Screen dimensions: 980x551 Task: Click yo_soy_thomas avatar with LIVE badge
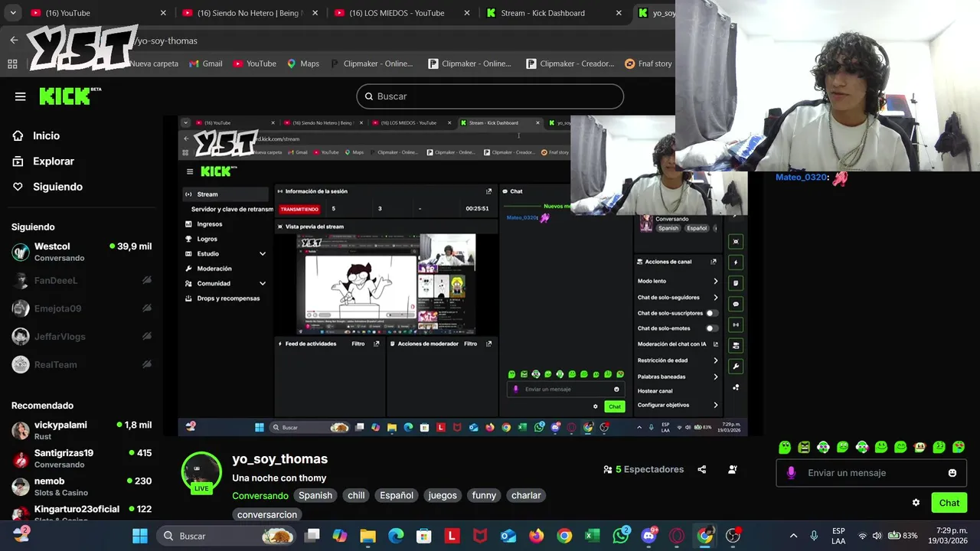[201, 472]
